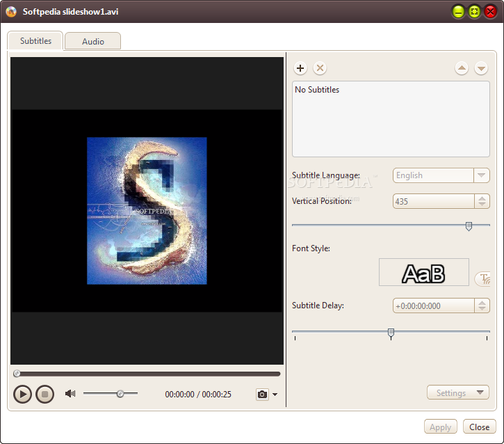The width and height of the screenshot is (504, 444).
Task: Click the Close button
Action: click(479, 427)
